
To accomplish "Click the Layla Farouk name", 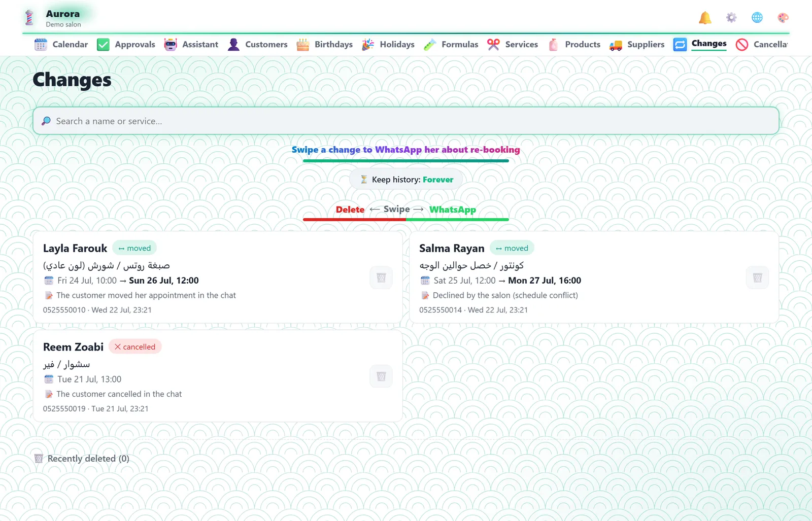I will (75, 249).
